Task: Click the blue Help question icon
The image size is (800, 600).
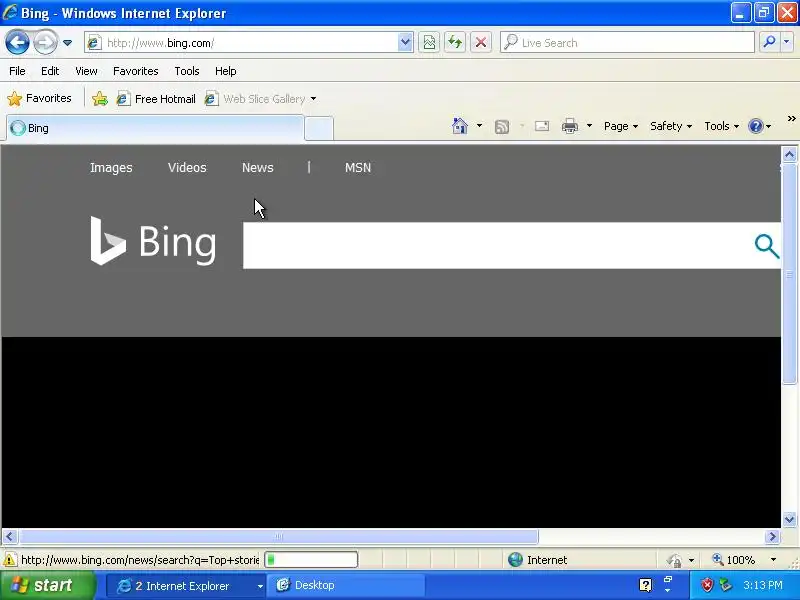Action: 755,126
